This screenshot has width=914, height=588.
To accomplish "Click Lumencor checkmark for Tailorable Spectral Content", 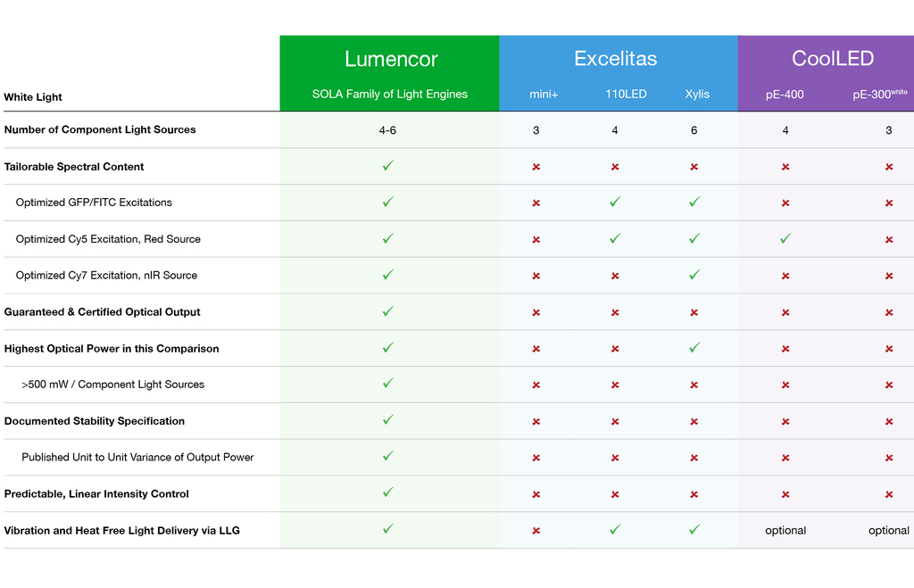I will coord(388,166).
